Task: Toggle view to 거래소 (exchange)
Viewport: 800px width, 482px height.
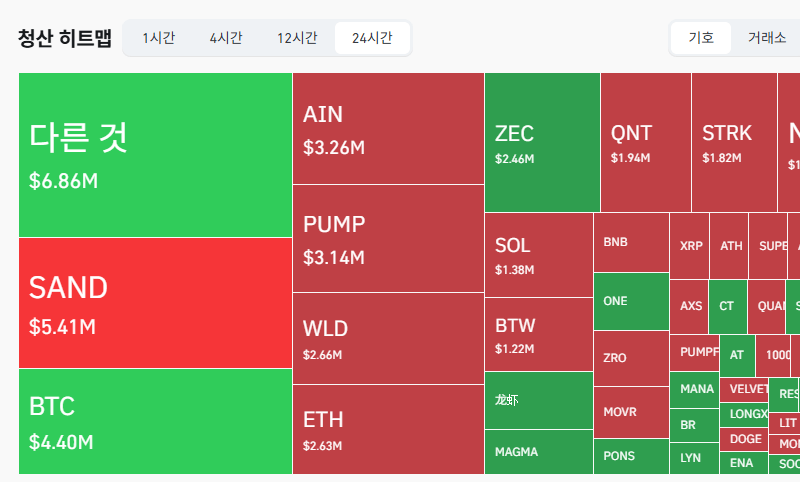Action: pos(767,38)
